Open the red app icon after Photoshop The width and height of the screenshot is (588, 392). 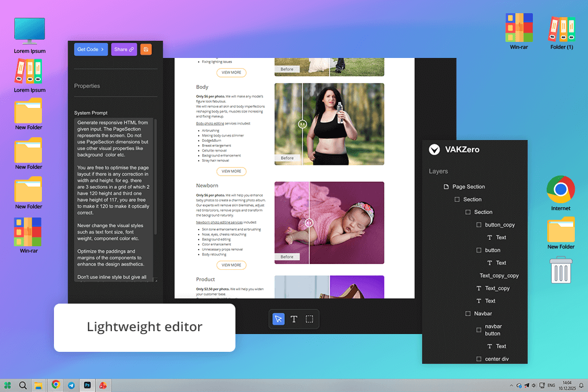(103, 385)
